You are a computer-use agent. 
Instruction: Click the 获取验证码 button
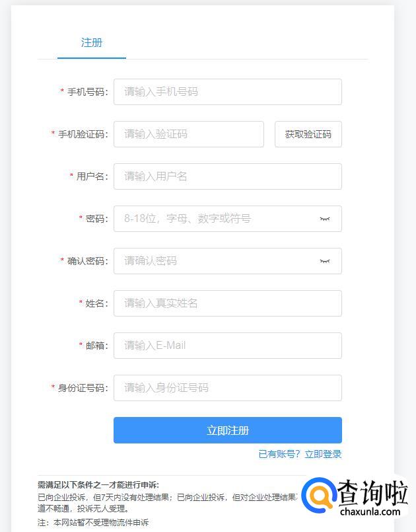click(308, 134)
